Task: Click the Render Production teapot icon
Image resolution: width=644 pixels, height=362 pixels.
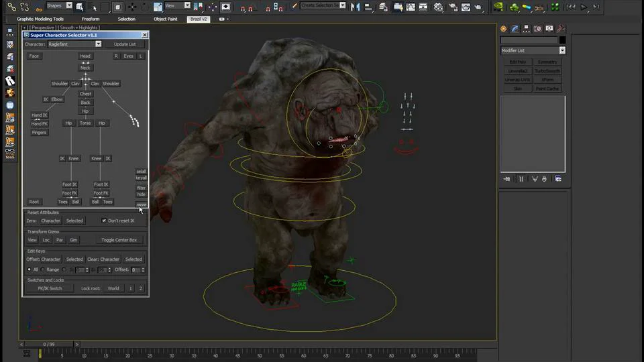Action: coord(478,7)
